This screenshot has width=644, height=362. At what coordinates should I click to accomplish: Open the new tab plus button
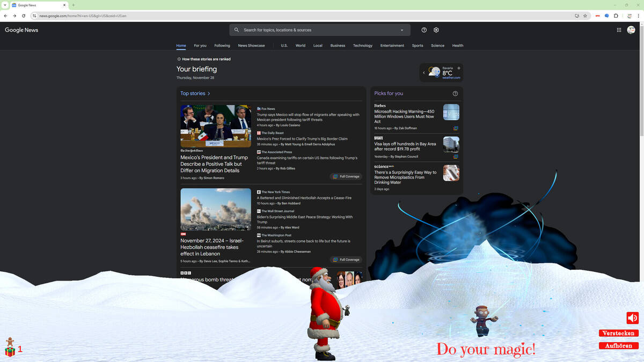point(73,5)
